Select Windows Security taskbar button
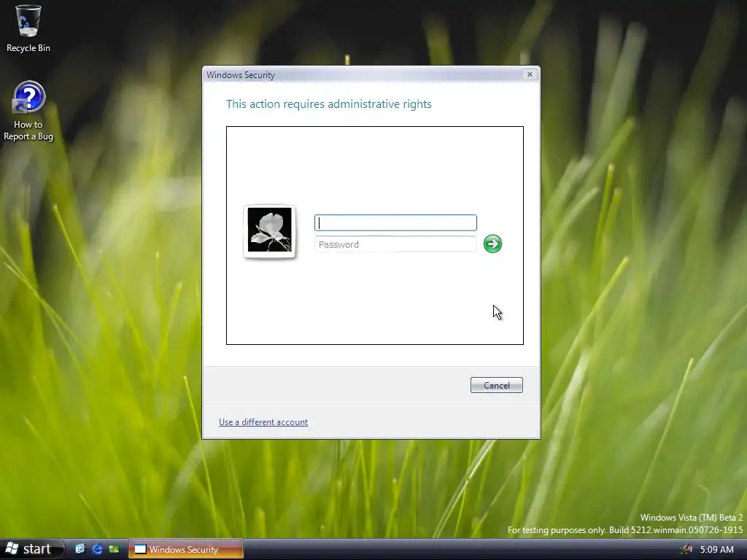 point(186,549)
